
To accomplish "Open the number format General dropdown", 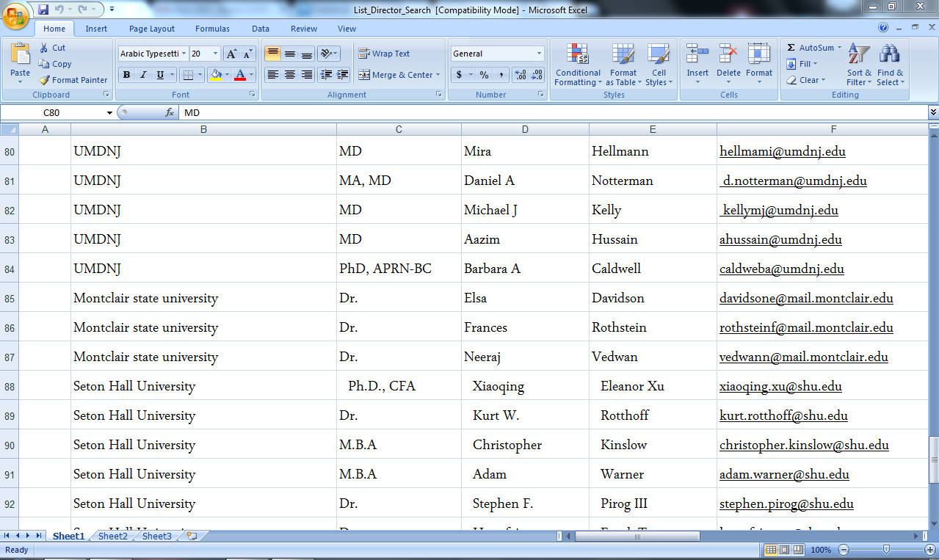I will pyautogui.click(x=539, y=54).
